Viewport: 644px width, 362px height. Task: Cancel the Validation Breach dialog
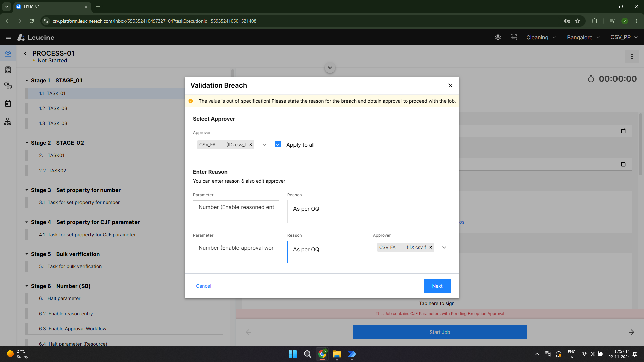(203, 286)
